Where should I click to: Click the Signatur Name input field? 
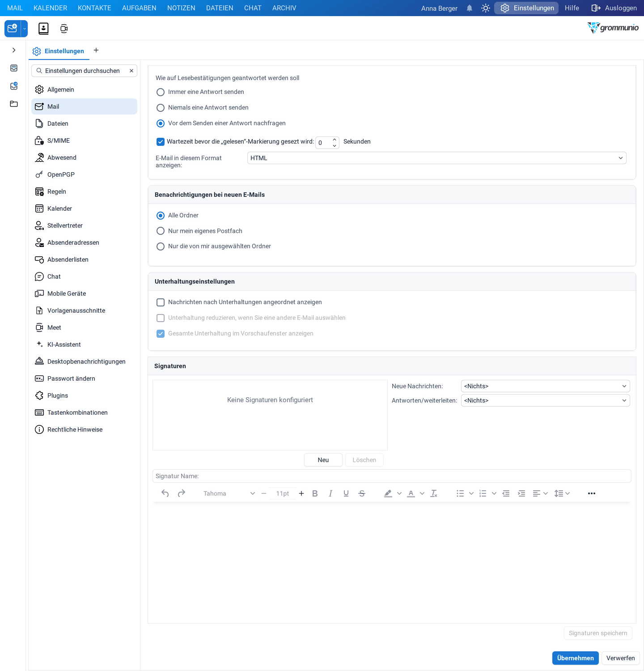pos(392,476)
